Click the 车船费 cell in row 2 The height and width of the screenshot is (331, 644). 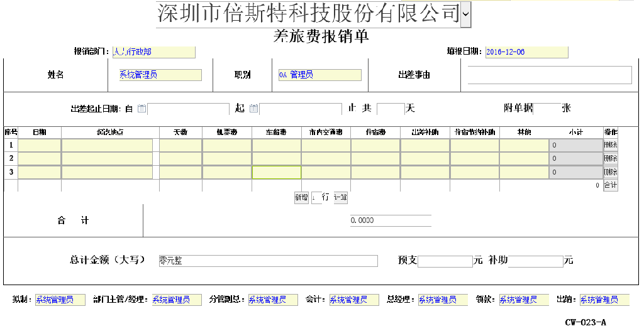pyautogui.click(x=277, y=159)
